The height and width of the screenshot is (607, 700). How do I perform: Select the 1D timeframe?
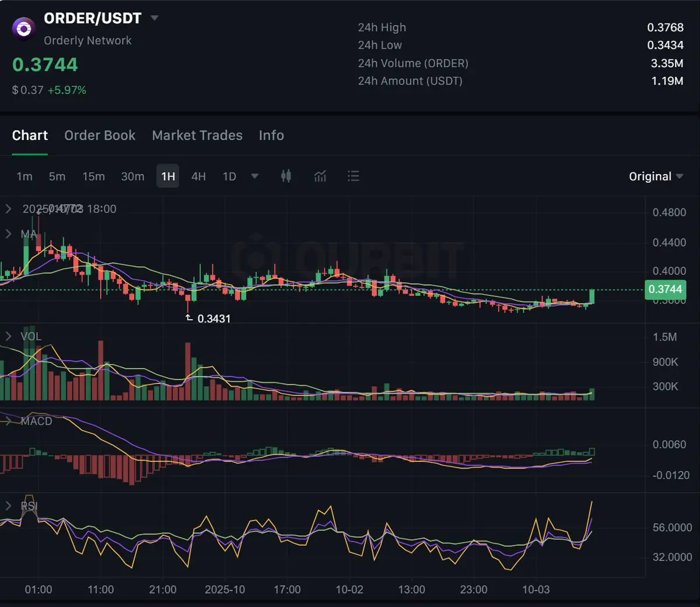pos(229,176)
